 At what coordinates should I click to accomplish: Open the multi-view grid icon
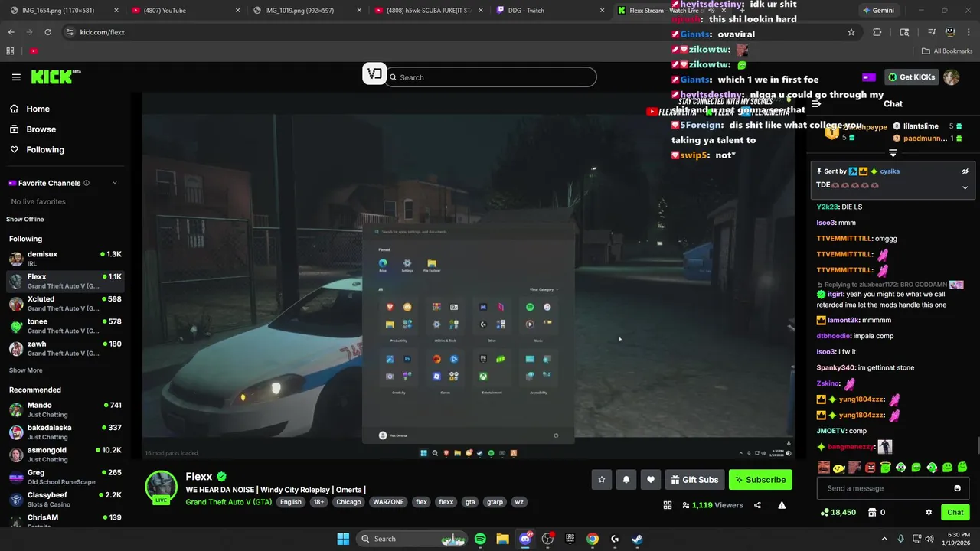click(668, 505)
